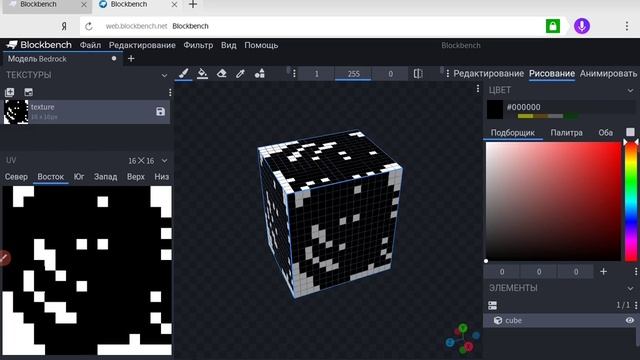The height and width of the screenshot is (360, 640).
Task: Switch UV face to Низ
Action: (x=162, y=177)
